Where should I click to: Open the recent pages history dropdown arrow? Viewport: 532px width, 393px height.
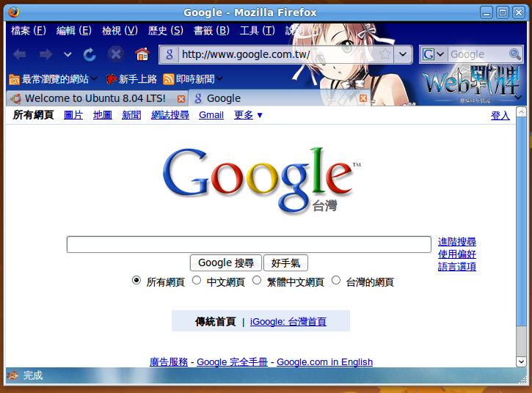click(68, 54)
